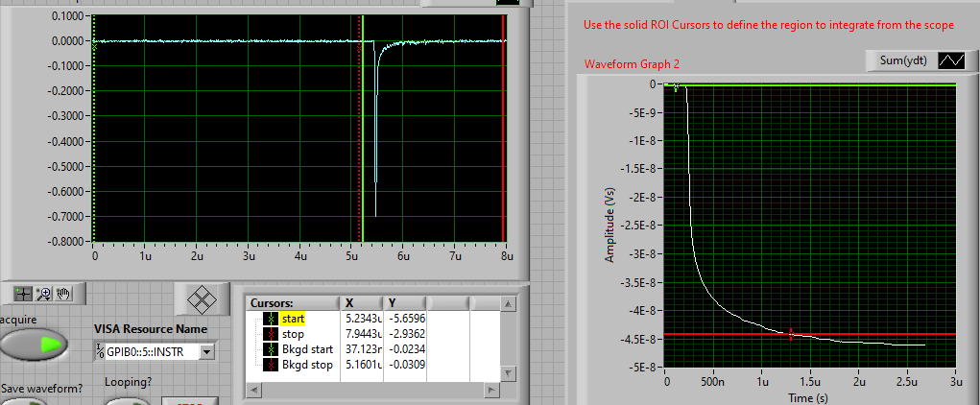Click the X value 37.123n
This screenshot has height=405, width=980.
363,349
